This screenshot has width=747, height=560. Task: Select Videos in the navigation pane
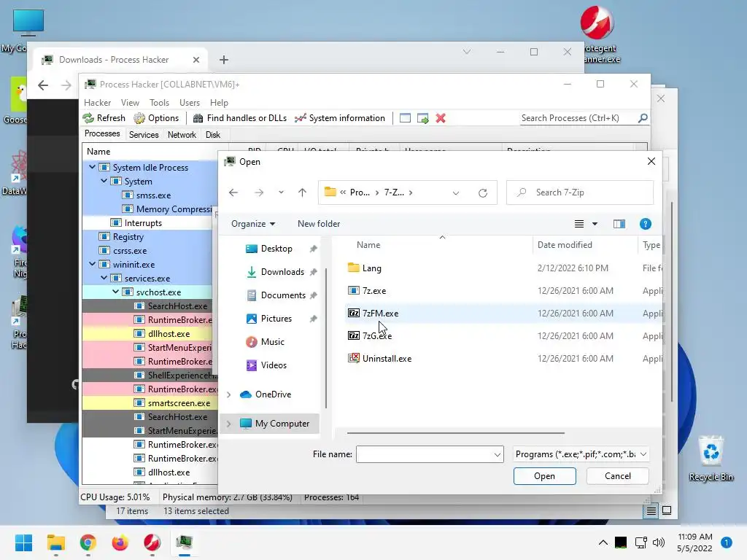274,365
